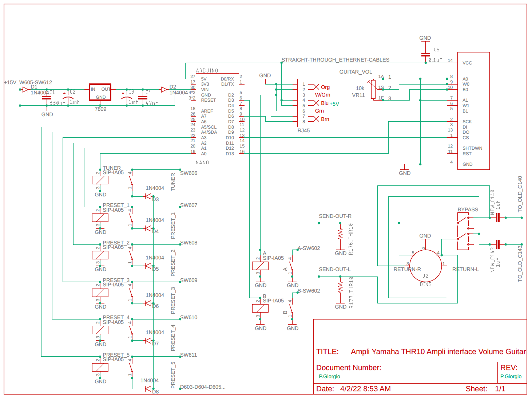Pick the PRESET_2 relay coil symbol
The width and height of the screenshot is (532, 396).
[100, 255]
